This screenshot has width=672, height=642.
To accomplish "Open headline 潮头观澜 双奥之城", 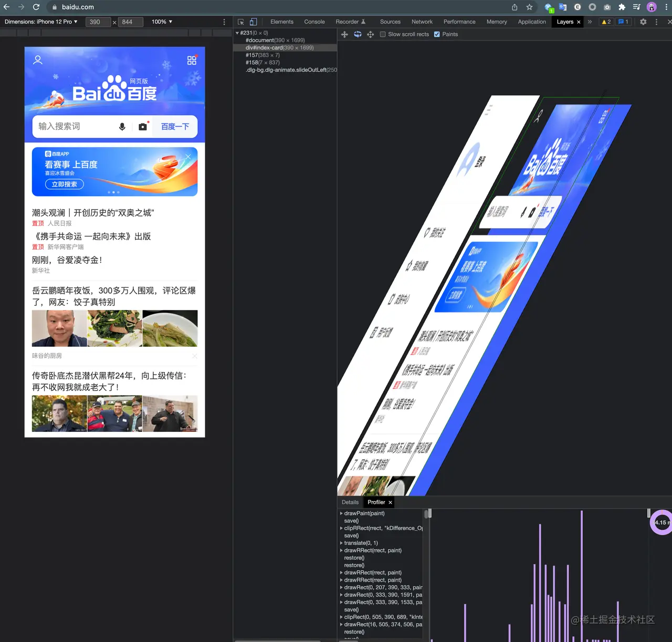I will click(93, 213).
